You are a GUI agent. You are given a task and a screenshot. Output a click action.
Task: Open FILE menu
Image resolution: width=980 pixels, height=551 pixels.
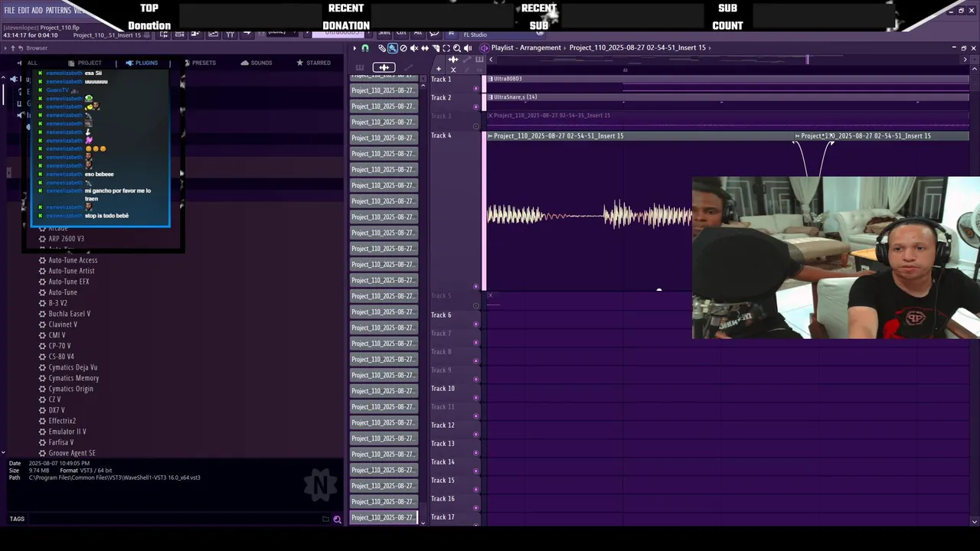click(x=9, y=11)
